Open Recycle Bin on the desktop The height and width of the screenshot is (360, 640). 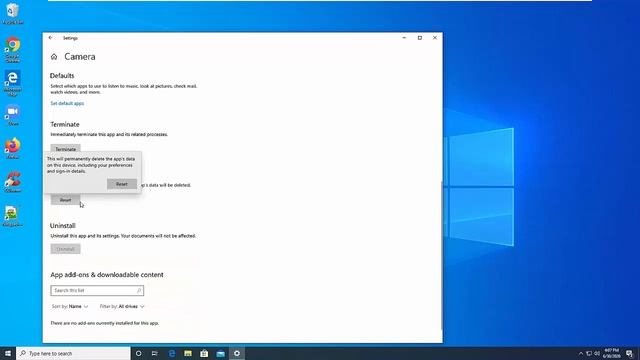(x=13, y=13)
